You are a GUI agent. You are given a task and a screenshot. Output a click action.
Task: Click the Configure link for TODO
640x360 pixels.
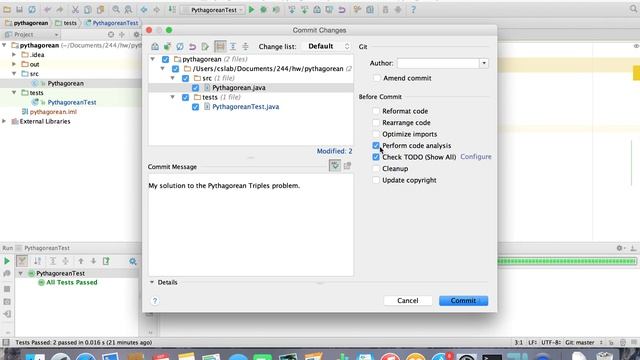pyautogui.click(x=476, y=157)
